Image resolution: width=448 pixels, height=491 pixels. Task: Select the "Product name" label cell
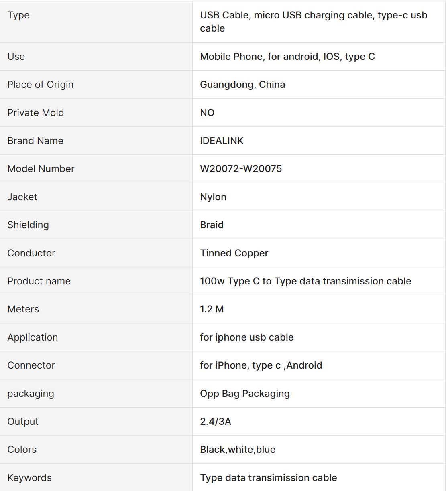39,281
